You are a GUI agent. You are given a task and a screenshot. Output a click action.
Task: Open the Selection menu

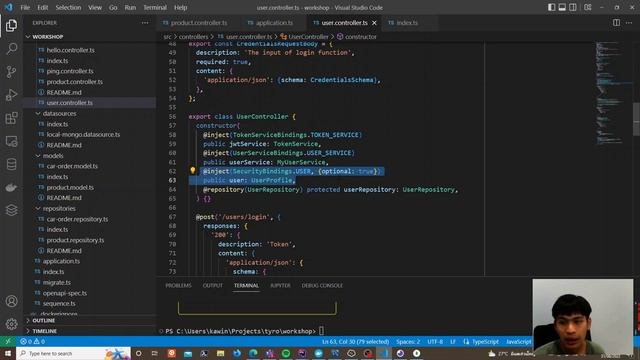tap(68, 7)
